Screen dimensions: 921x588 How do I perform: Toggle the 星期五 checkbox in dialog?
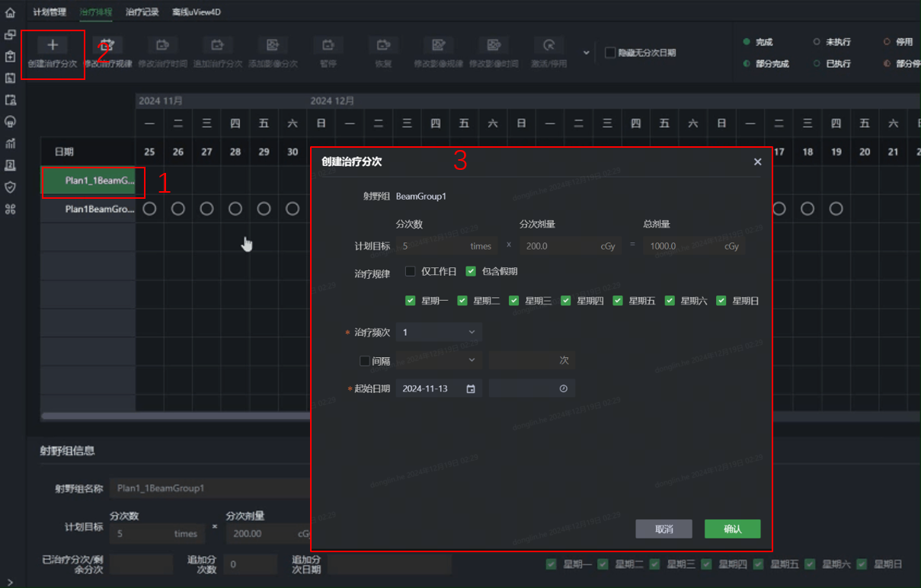pos(618,301)
